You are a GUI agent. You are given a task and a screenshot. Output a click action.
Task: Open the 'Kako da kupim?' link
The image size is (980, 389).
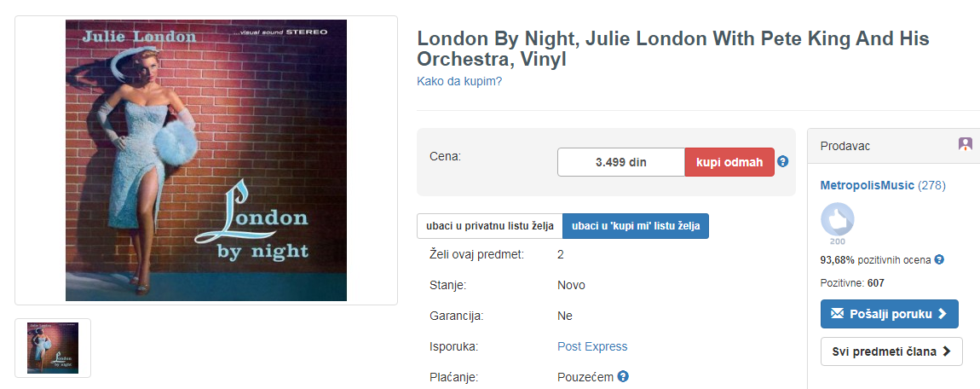click(x=459, y=81)
